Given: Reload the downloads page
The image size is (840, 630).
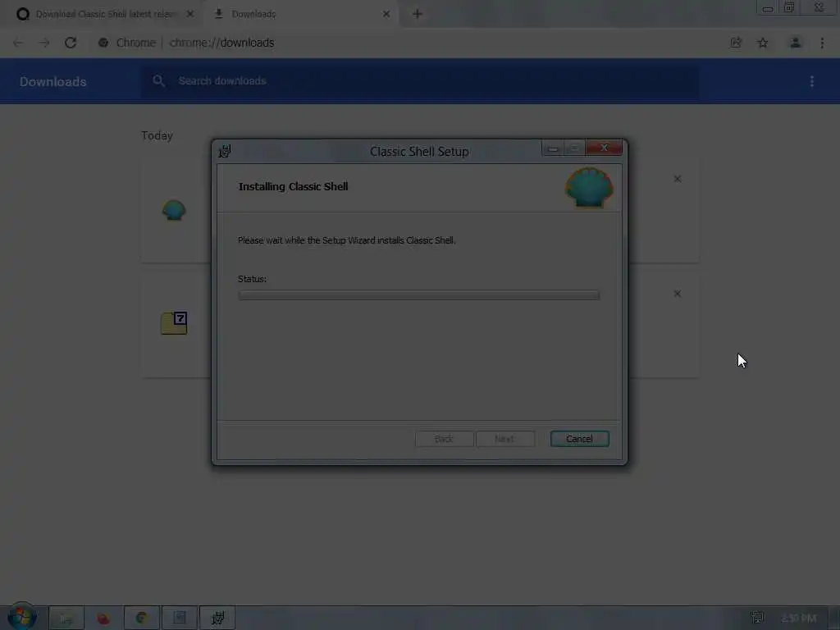Looking at the screenshot, I should [71, 43].
